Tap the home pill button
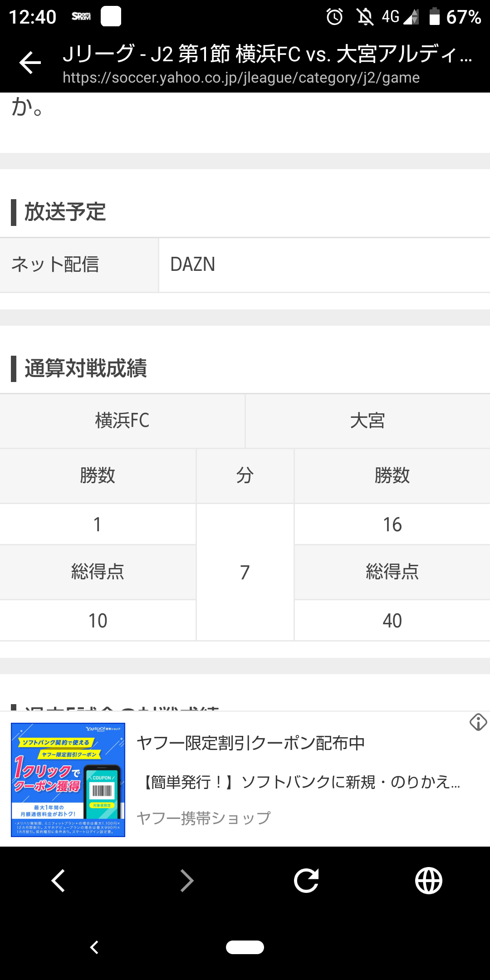Screen dimensions: 490x980 pos(245,947)
